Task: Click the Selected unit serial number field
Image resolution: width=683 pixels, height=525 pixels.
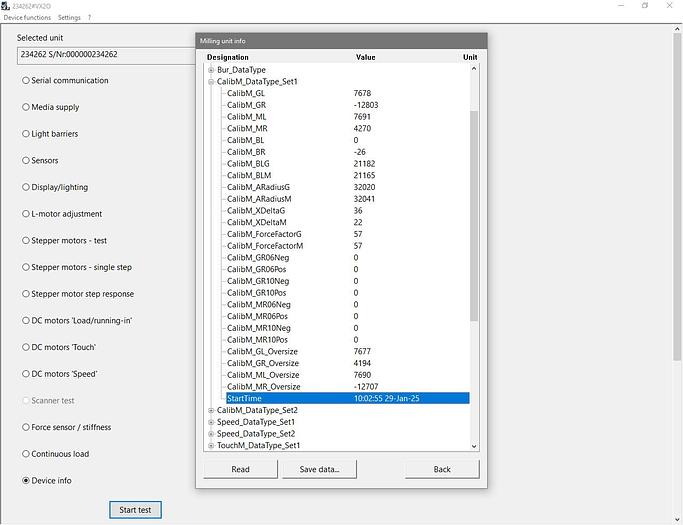Action: tap(105, 55)
